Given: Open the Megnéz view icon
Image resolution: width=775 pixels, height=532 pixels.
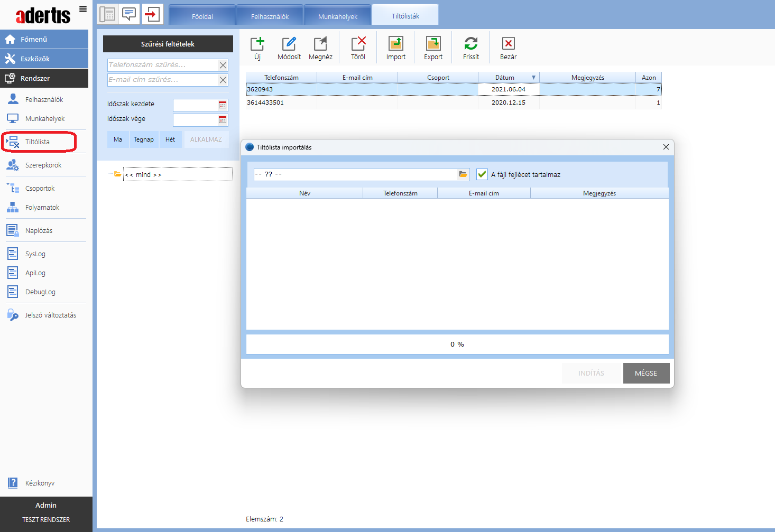Looking at the screenshot, I should 320,44.
